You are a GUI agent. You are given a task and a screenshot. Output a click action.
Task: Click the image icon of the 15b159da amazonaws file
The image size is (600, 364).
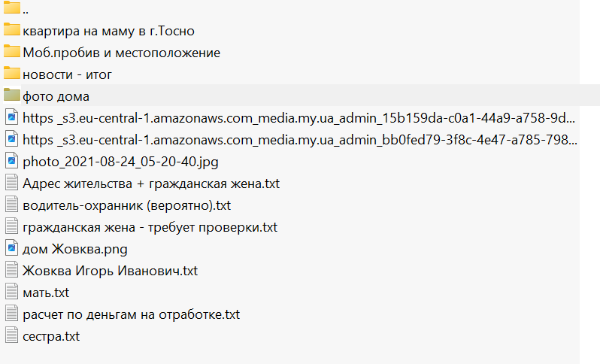pos(11,117)
